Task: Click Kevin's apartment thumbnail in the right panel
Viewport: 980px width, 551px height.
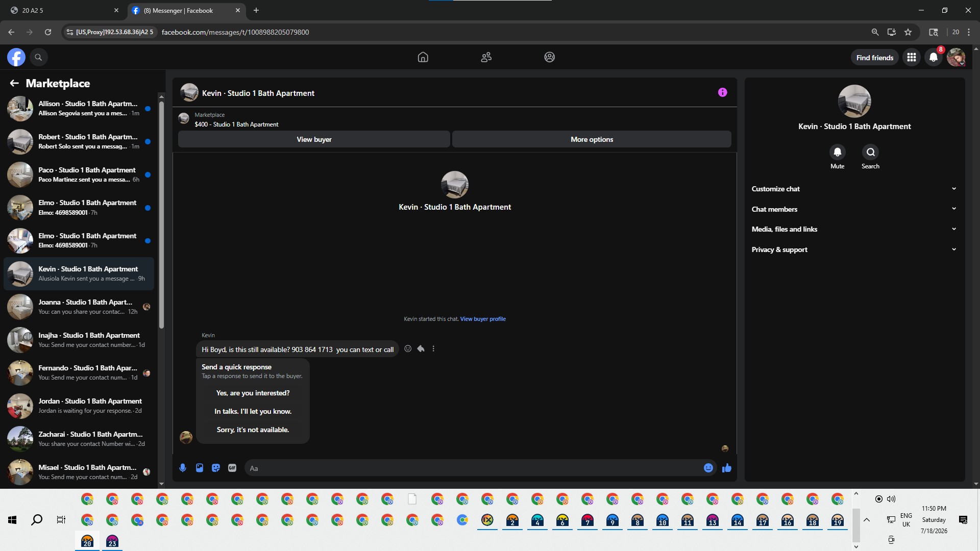Action: (854, 101)
